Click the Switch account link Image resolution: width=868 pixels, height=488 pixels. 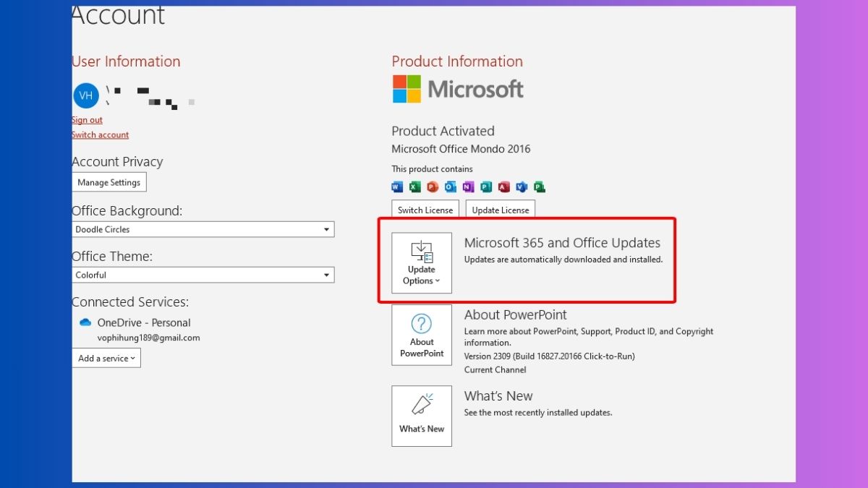[x=101, y=134]
